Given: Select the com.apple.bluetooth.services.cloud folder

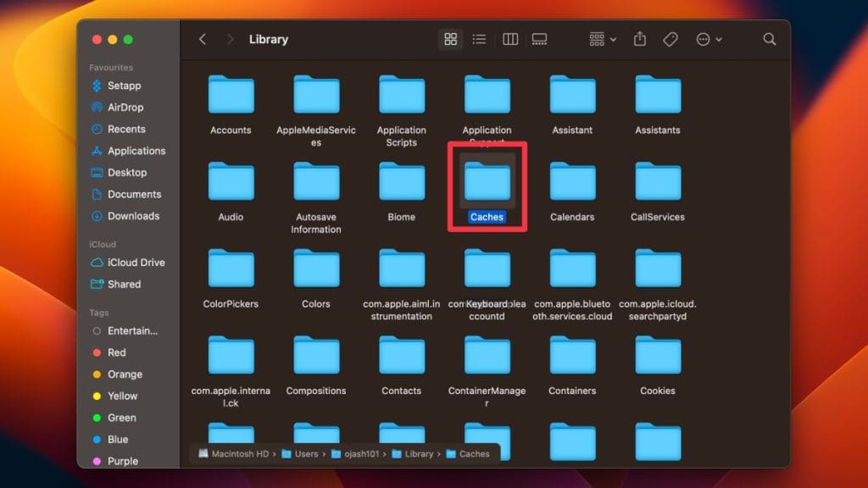Looking at the screenshot, I should tap(572, 269).
